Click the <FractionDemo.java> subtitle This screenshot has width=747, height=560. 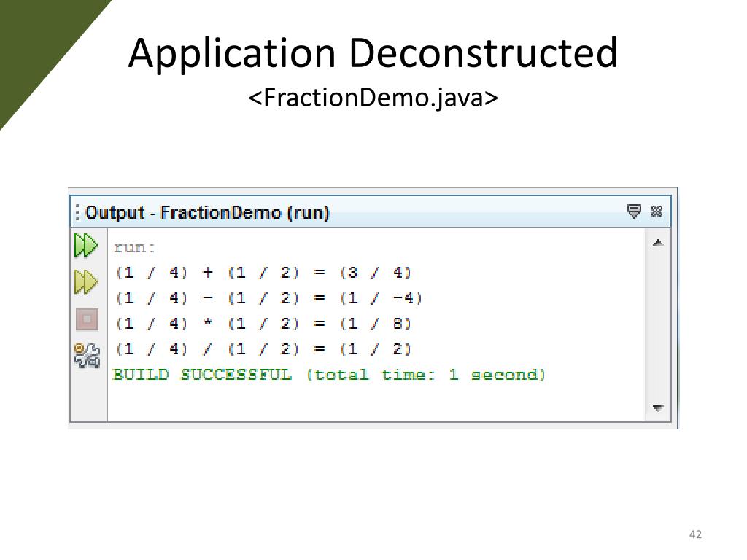click(373, 98)
